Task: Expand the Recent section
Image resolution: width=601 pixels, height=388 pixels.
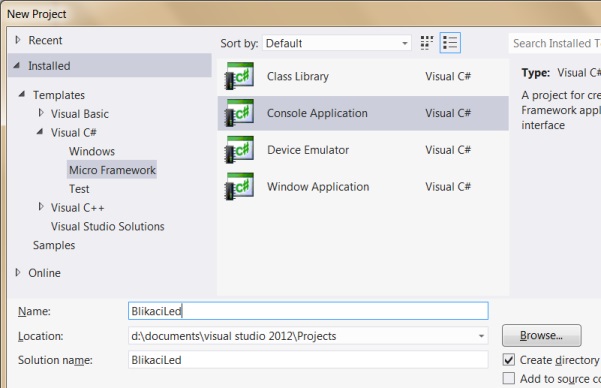Action: click(x=17, y=39)
